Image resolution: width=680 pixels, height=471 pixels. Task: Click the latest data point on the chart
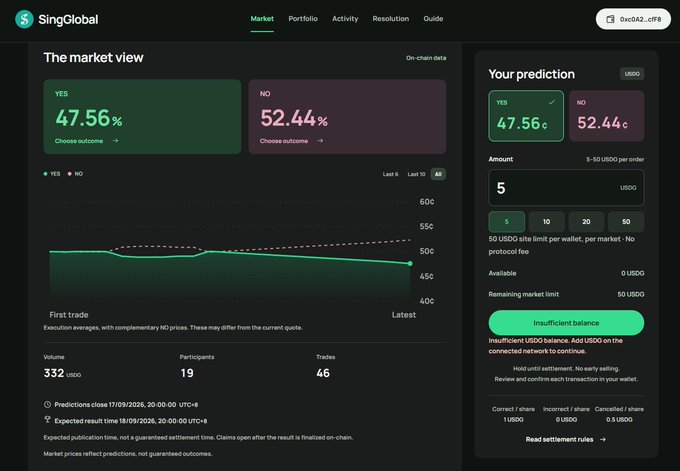(x=410, y=263)
